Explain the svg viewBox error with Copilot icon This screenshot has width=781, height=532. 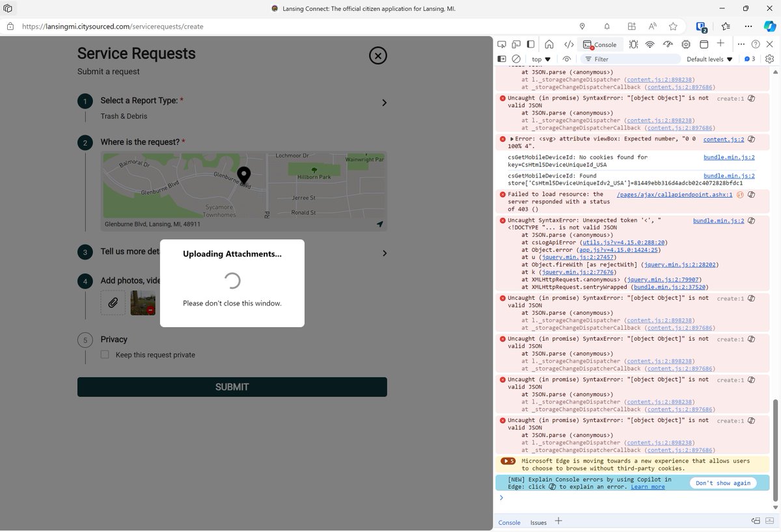point(751,139)
